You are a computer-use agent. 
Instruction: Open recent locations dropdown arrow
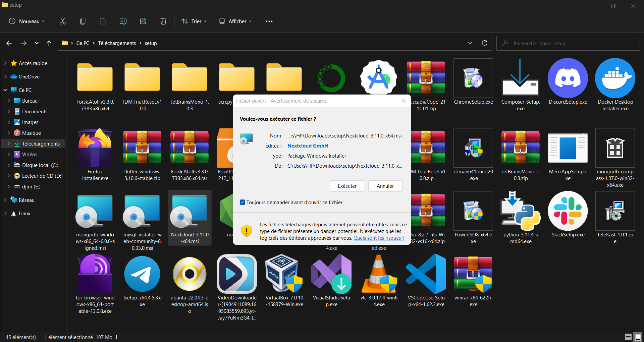coord(37,43)
